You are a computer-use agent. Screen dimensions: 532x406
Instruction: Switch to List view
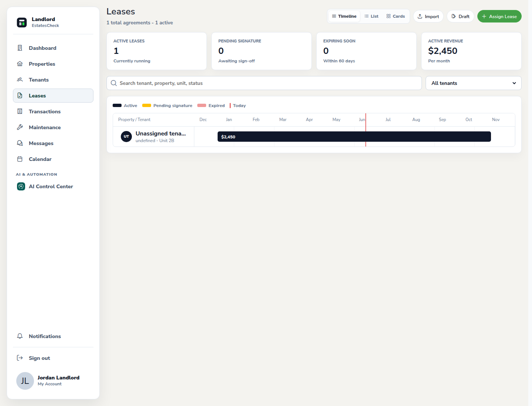click(371, 16)
